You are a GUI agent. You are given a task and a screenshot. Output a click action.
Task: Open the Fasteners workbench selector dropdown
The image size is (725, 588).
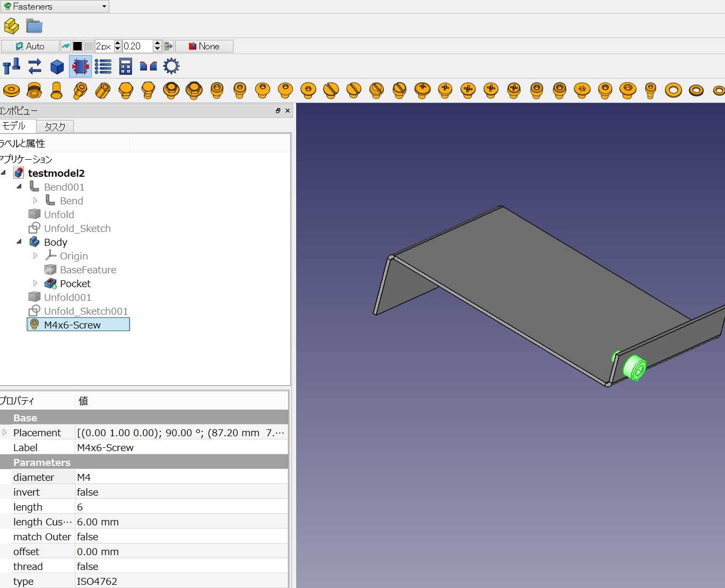click(x=55, y=6)
